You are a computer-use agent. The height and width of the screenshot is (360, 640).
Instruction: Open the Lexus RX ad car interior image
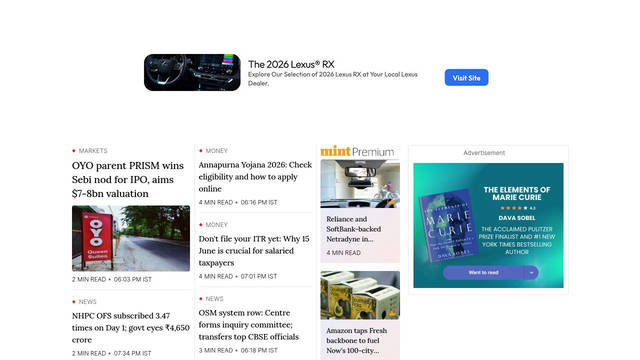(192, 72)
